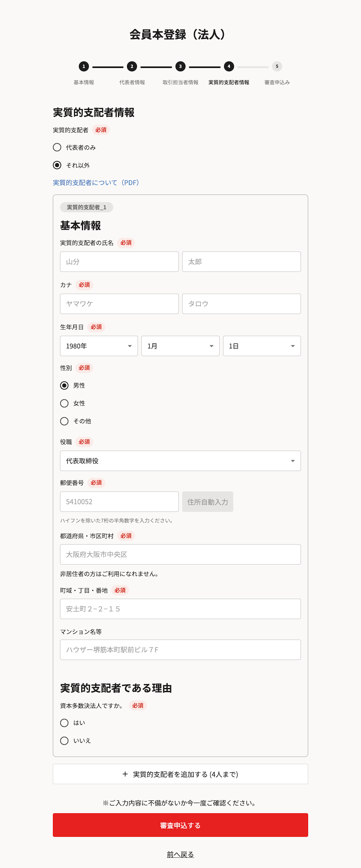Choose 女性 for gender
Viewport: 361px width, 868px height.
pyautogui.click(x=64, y=403)
